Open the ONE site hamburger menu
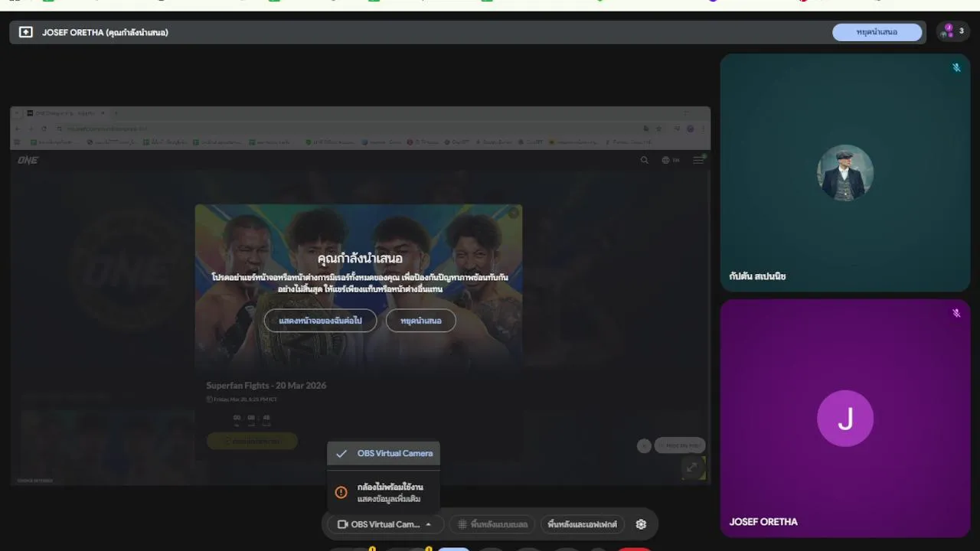The image size is (980, 551). click(x=698, y=160)
